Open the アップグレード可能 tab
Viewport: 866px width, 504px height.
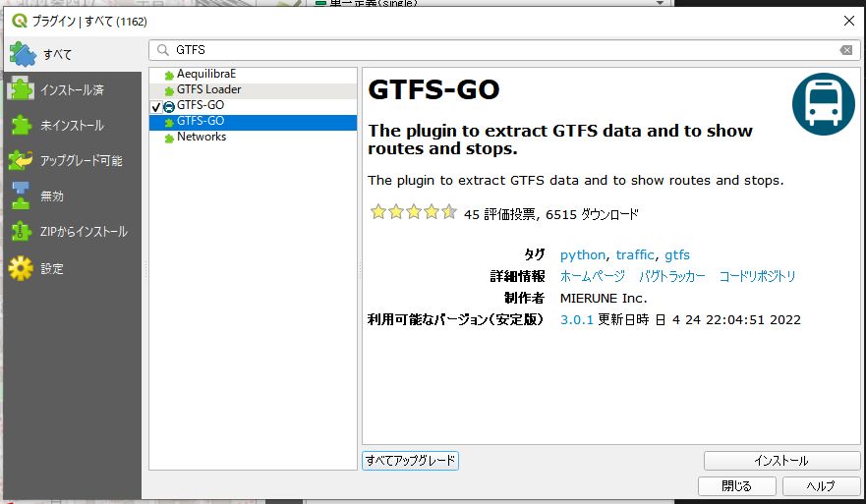point(73,161)
